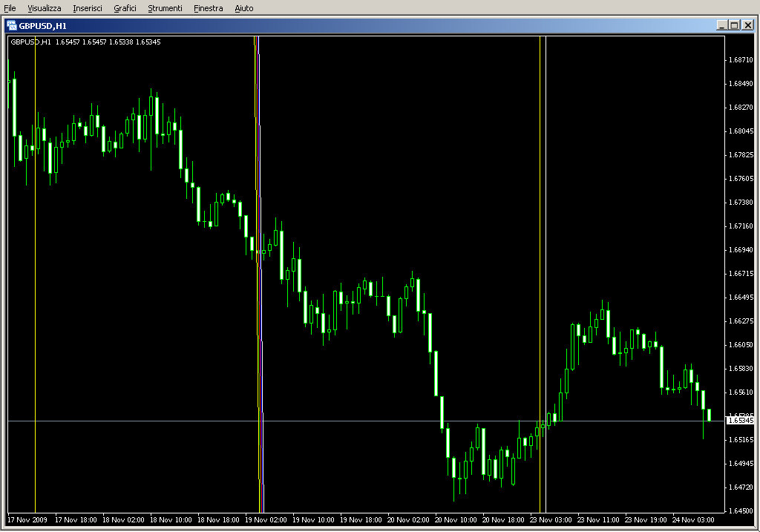This screenshot has height=532, width=760.
Task: Open the Visualizza menu
Action: (44, 8)
